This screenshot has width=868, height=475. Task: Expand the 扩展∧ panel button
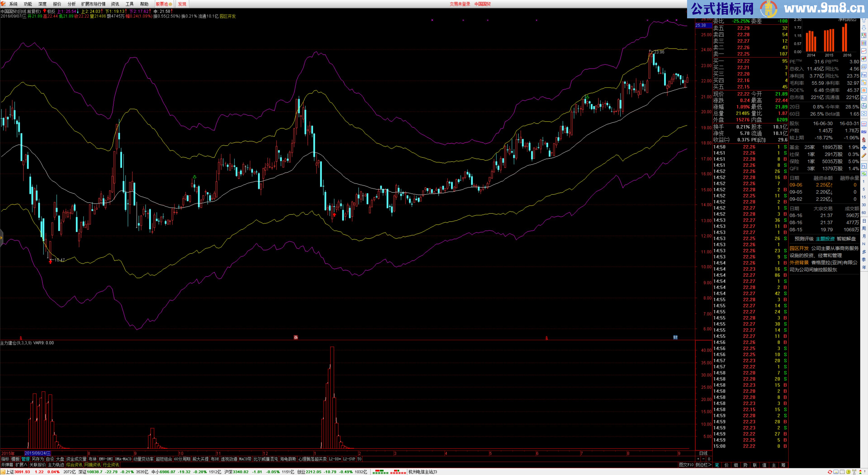pyautogui.click(x=21, y=465)
